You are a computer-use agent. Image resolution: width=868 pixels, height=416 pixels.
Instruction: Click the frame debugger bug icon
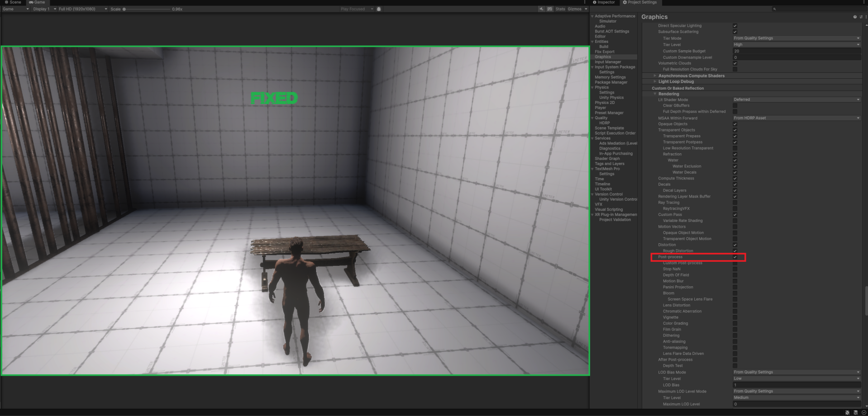pos(379,9)
